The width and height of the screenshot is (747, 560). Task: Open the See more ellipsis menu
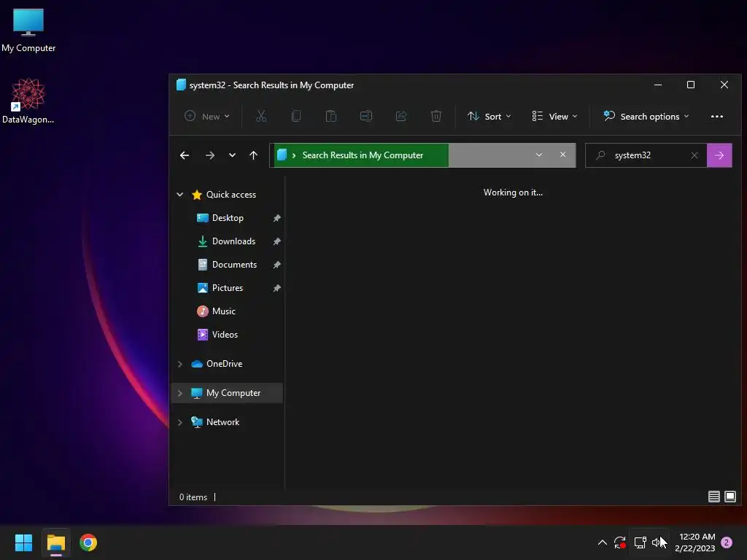716,116
